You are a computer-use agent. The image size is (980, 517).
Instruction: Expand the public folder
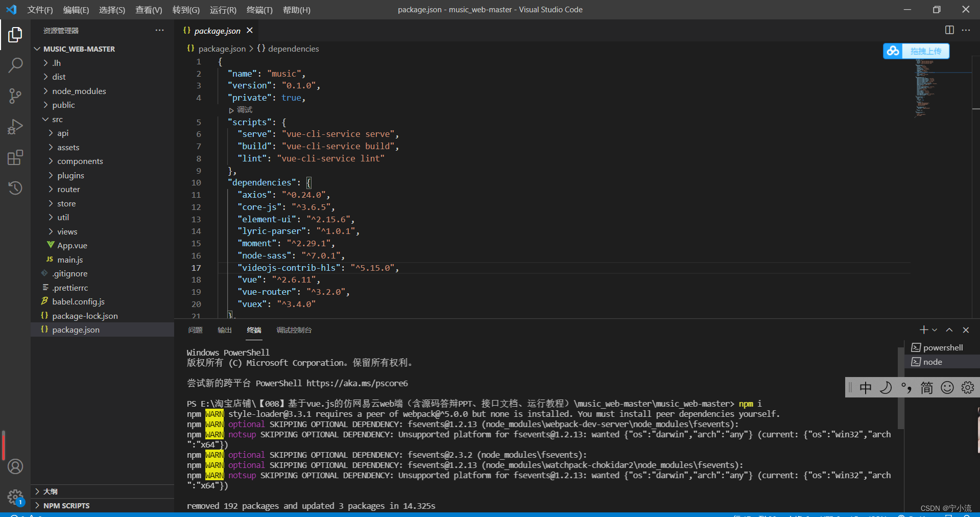[102, 105]
